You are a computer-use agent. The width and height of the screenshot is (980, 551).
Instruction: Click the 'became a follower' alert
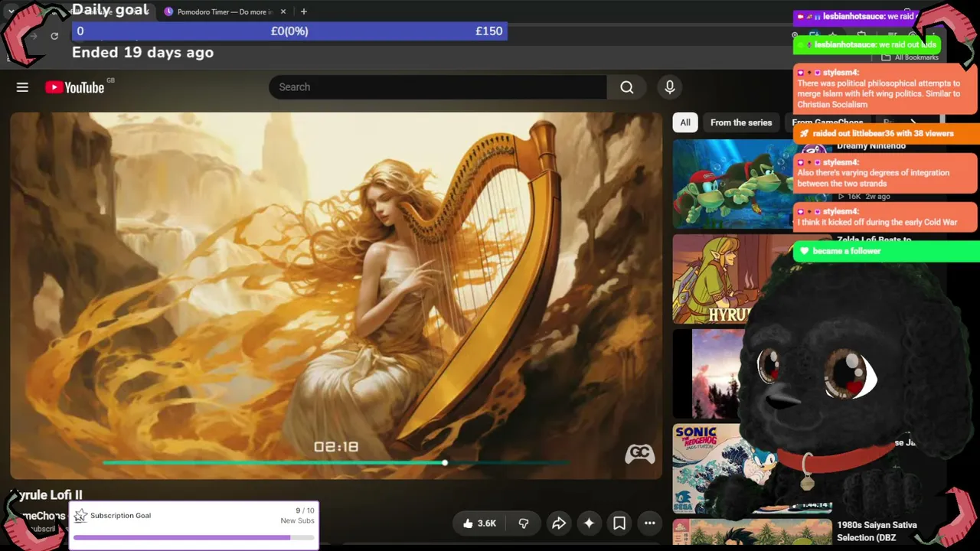coord(886,251)
